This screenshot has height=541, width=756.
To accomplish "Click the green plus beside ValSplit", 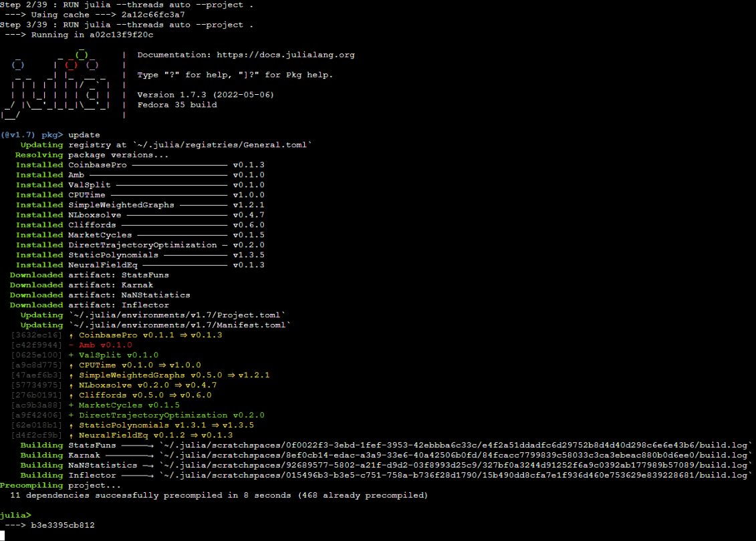I will click(x=72, y=355).
